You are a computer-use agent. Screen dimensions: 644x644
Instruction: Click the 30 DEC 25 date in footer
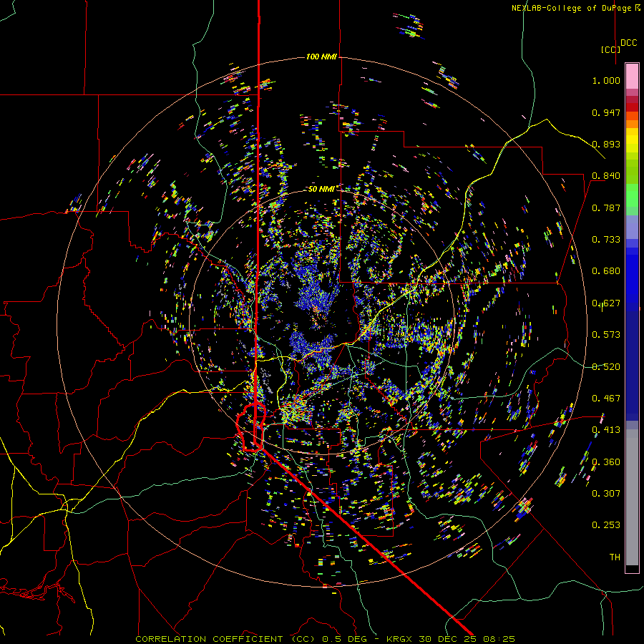pyautogui.click(x=449, y=639)
